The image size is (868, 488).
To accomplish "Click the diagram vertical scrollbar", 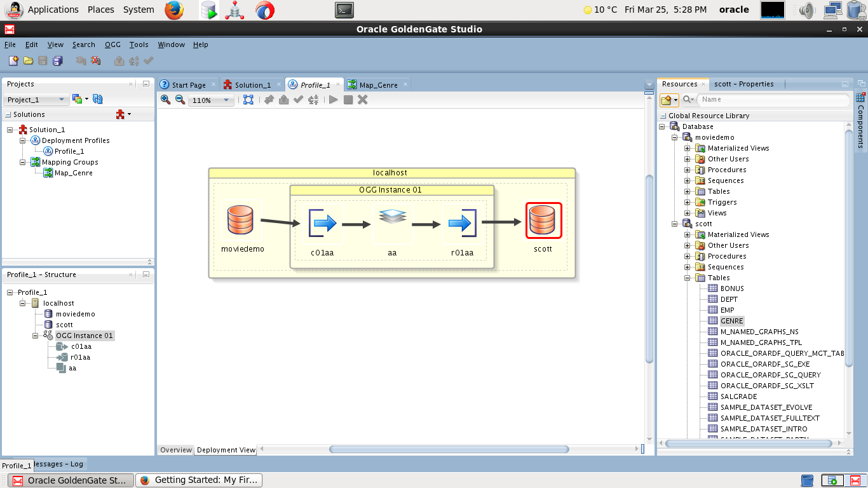I will [649, 269].
